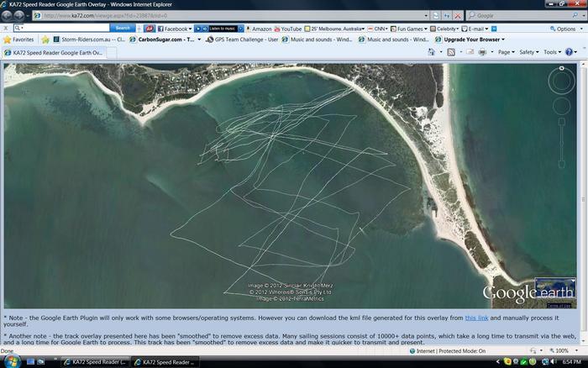
Task: Open the Storm-Riders.com.au favorites bookmark
Action: coord(87,39)
